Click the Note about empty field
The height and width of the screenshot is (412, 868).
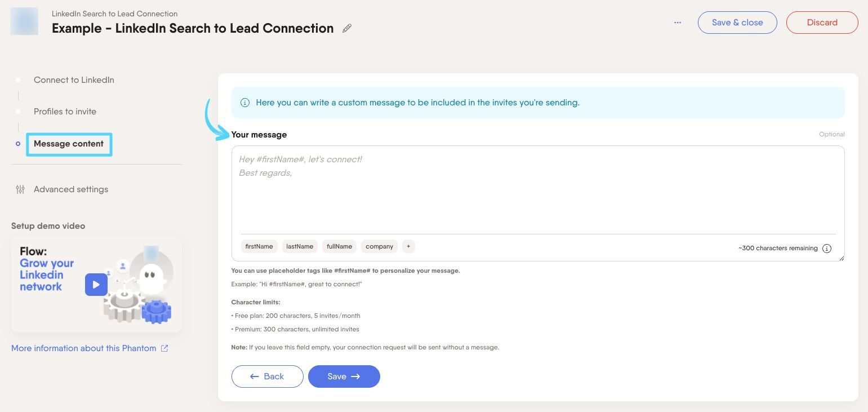pos(365,347)
